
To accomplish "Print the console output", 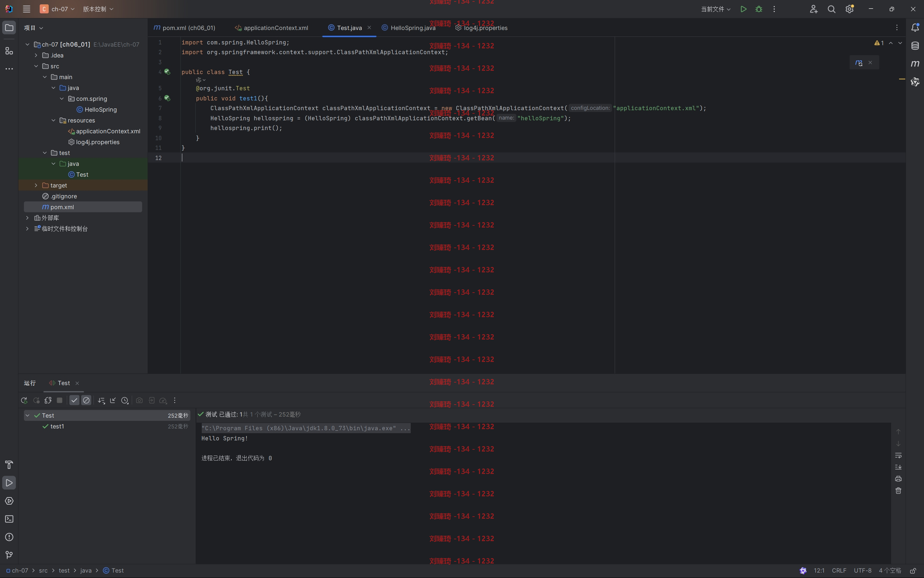I will pos(898,479).
